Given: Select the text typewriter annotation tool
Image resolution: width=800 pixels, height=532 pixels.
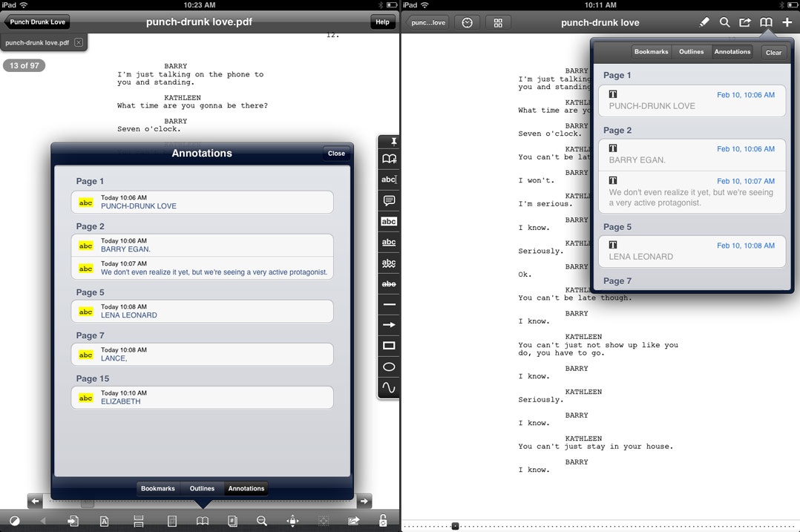Looking at the screenshot, I should [389, 180].
